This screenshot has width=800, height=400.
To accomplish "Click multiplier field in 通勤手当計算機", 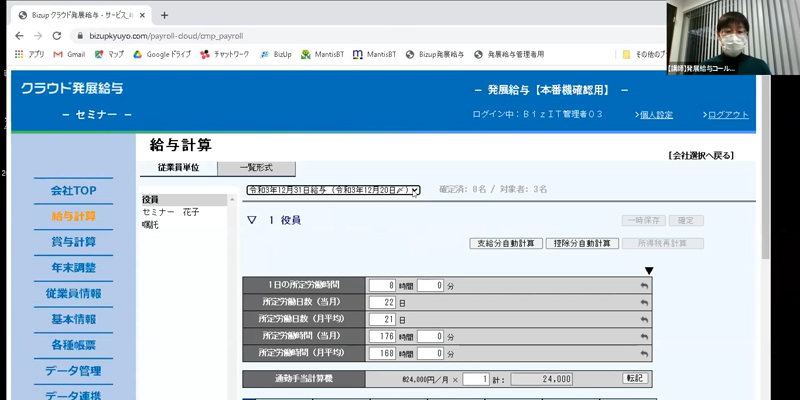I will (x=476, y=379).
